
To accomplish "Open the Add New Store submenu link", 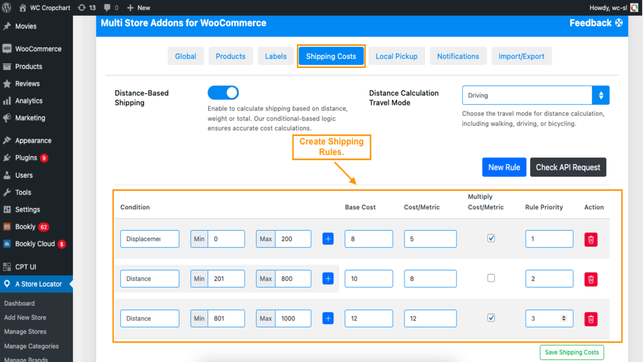I will (25, 317).
